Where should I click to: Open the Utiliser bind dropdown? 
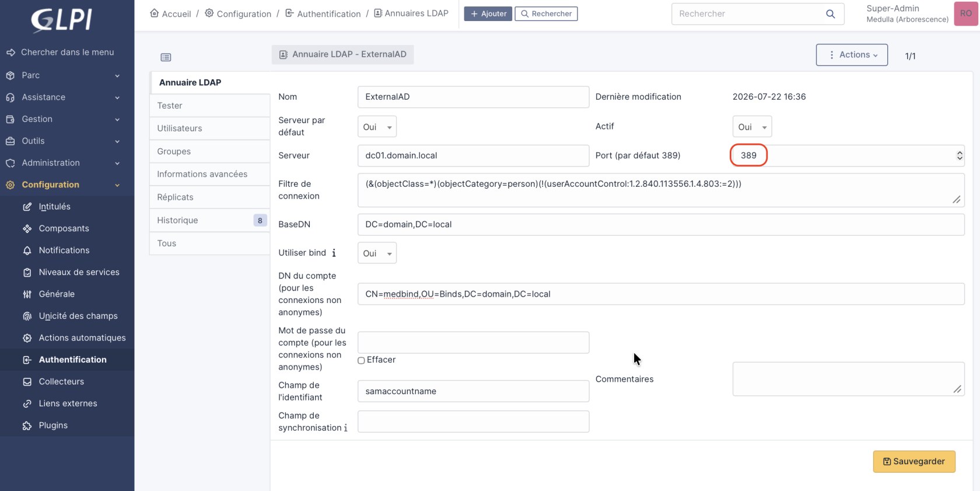click(377, 253)
